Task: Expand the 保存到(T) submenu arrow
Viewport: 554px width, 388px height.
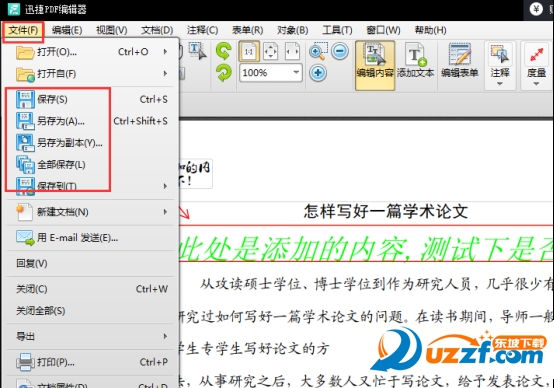Action: tap(165, 186)
